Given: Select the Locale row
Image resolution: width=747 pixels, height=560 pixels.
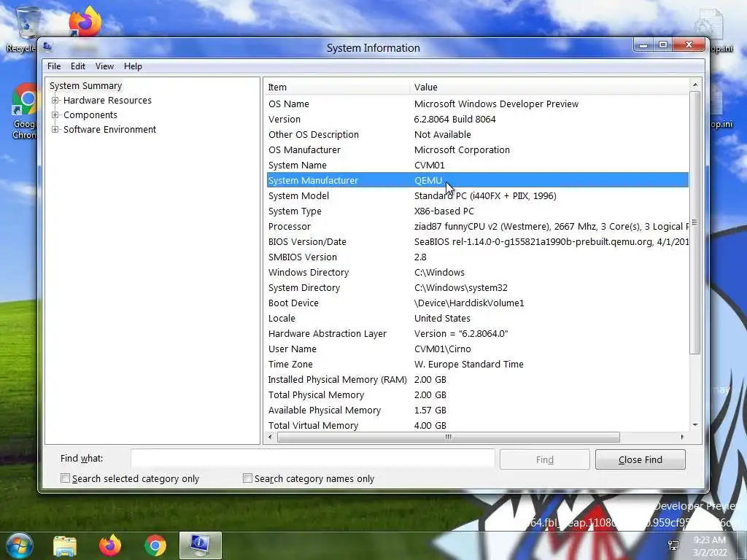Looking at the screenshot, I should point(477,318).
